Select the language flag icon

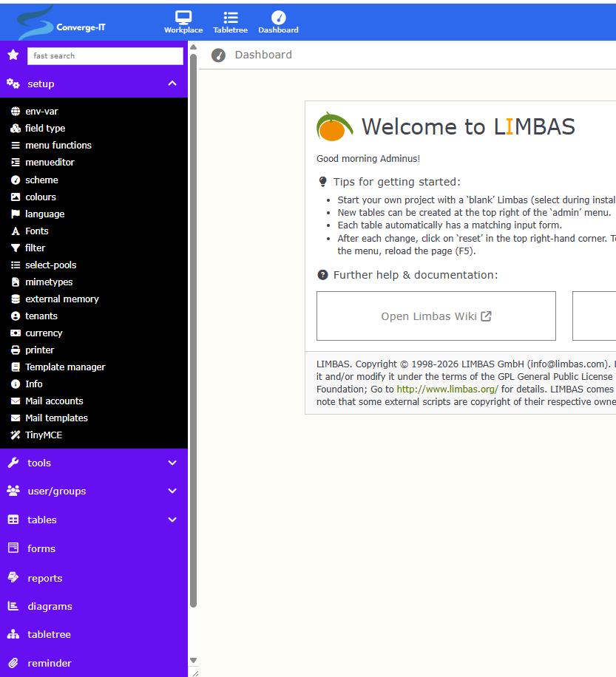(x=16, y=214)
